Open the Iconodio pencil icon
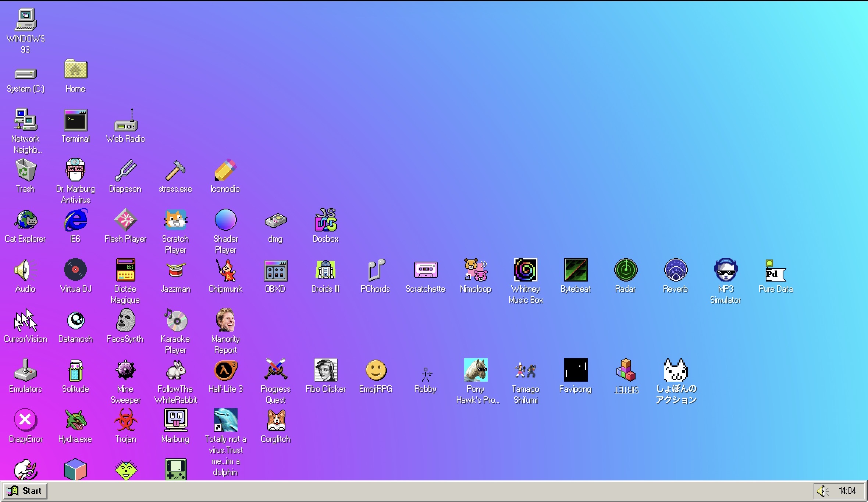The image size is (868, 502). click(225, 170)
